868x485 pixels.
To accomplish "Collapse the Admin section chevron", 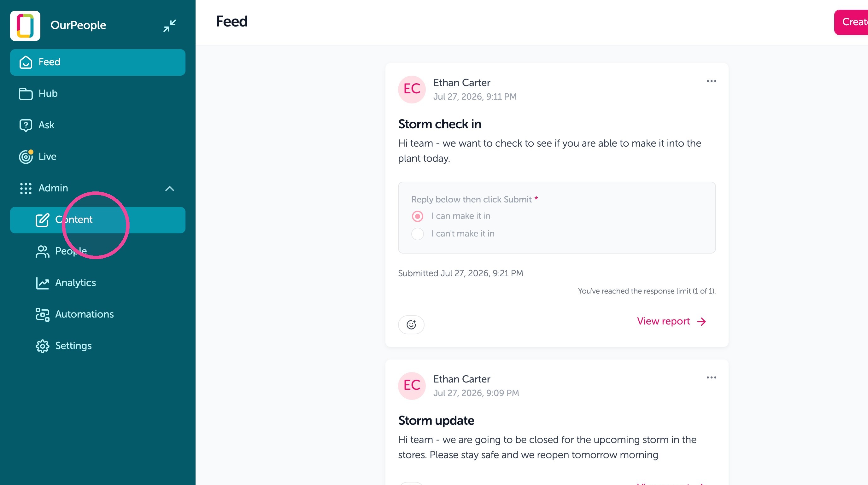I will coord(169,189).
